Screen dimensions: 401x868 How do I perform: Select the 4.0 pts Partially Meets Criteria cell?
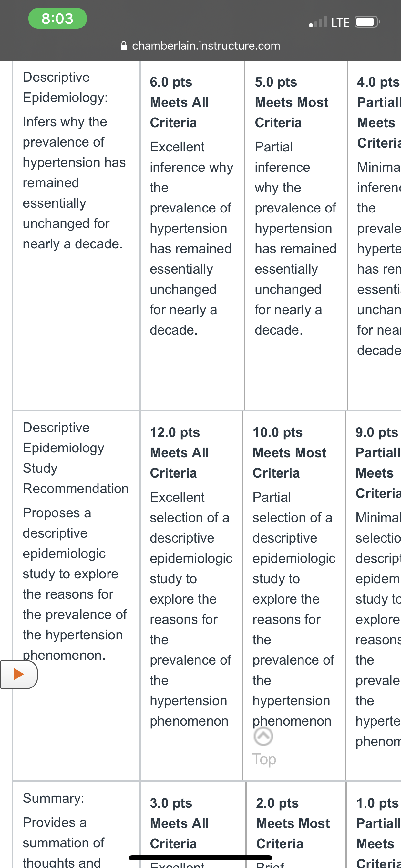[375, 235]
